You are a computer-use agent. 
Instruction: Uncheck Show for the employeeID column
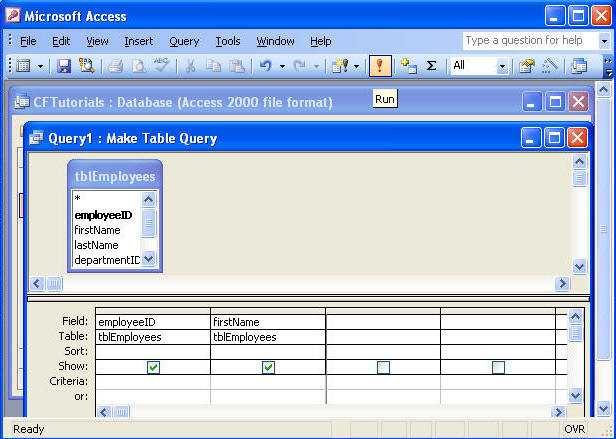[x=153, y=367]
